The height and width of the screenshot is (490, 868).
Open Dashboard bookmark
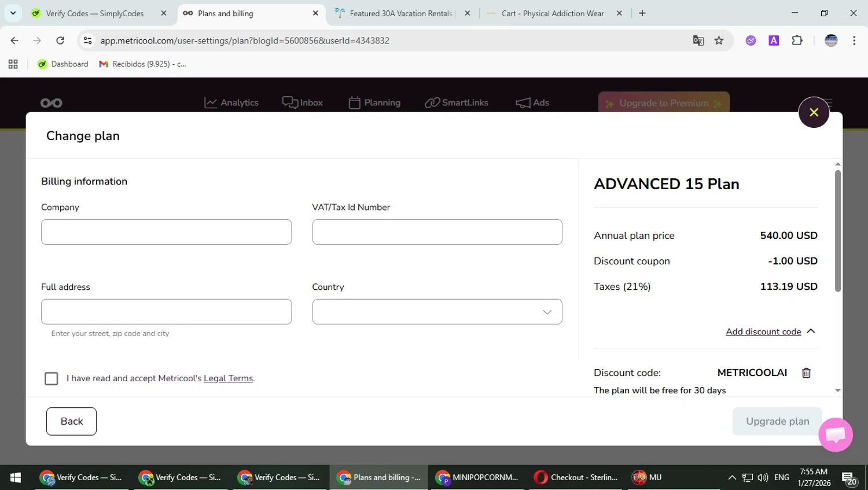click(x=63, y=64)
